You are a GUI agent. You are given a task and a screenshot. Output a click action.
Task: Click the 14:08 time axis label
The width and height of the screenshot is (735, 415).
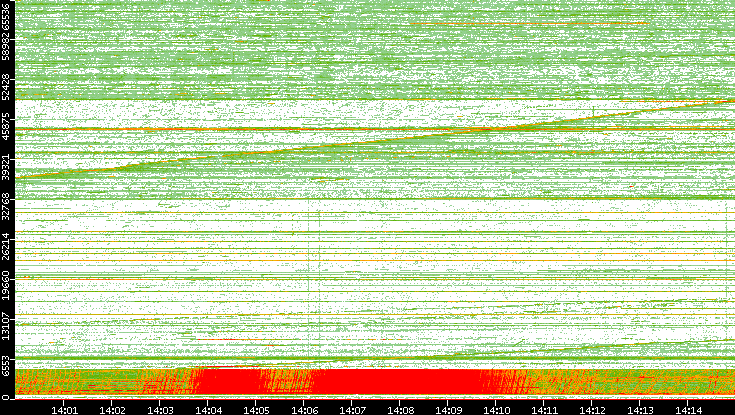400,410
